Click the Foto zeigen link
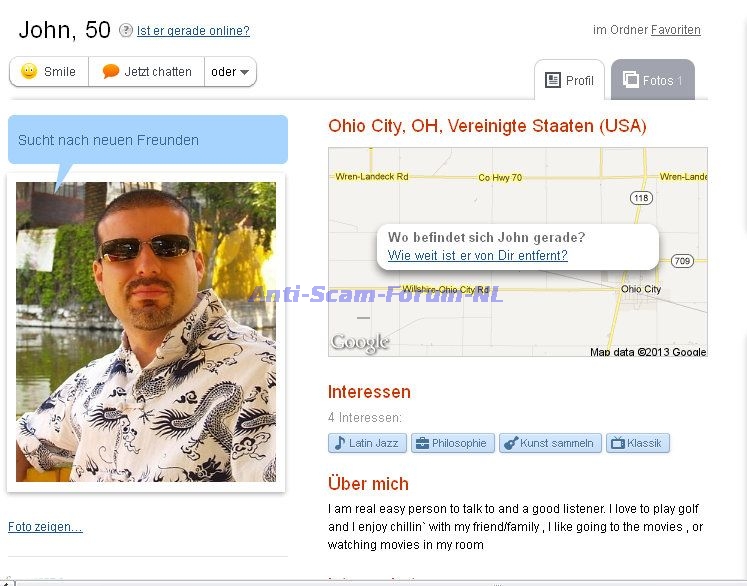747x586 pixels. click(x=45, y=527)
